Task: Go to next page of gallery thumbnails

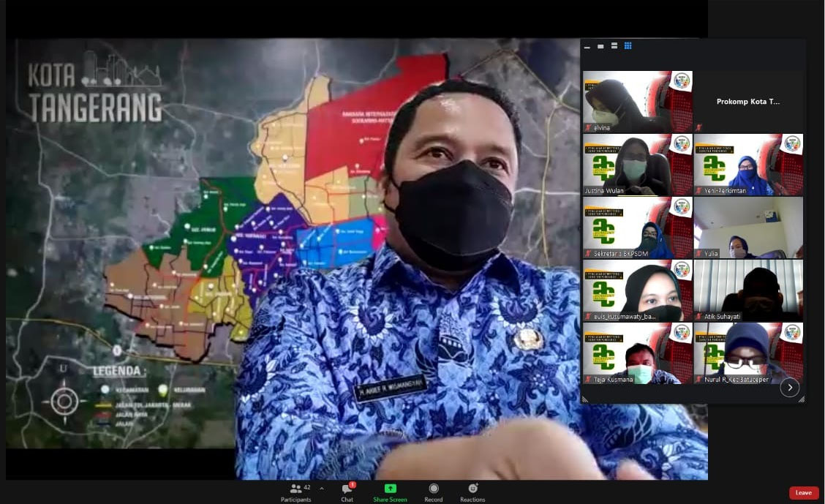Action: point(790,388)
